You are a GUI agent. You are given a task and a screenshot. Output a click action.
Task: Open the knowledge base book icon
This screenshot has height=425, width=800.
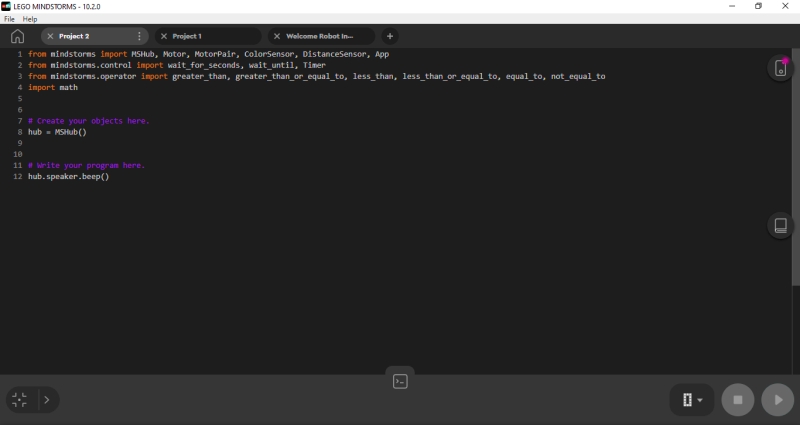pos(780,225)
